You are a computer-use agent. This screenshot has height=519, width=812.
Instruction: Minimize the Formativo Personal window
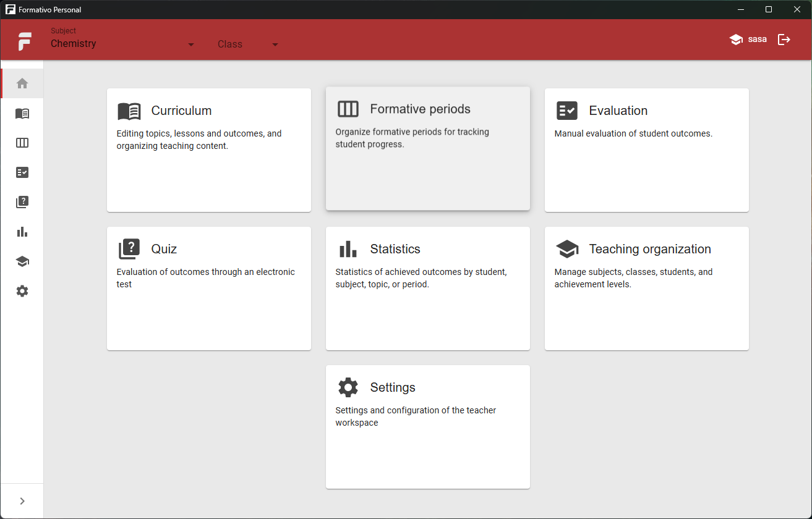(x=740, y=9)
